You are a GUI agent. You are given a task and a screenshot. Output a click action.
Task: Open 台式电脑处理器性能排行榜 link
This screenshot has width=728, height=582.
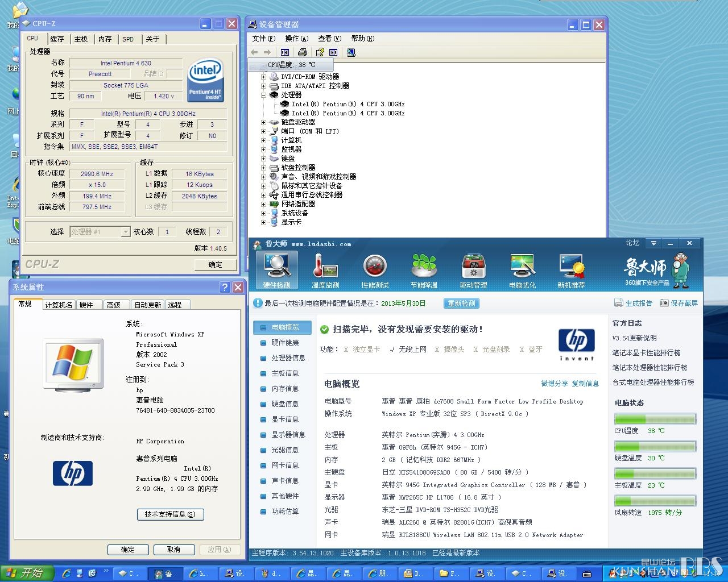pos(653,383)
